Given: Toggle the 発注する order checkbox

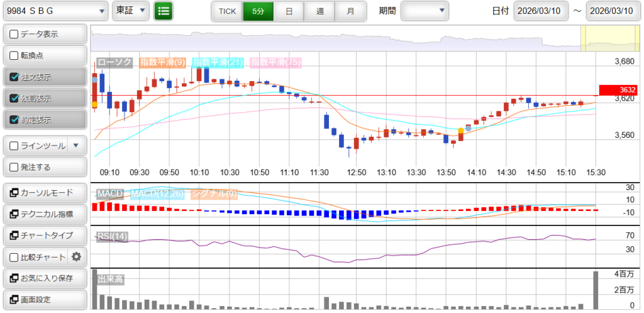Looking at the screenshot, I should coord(14,168).
